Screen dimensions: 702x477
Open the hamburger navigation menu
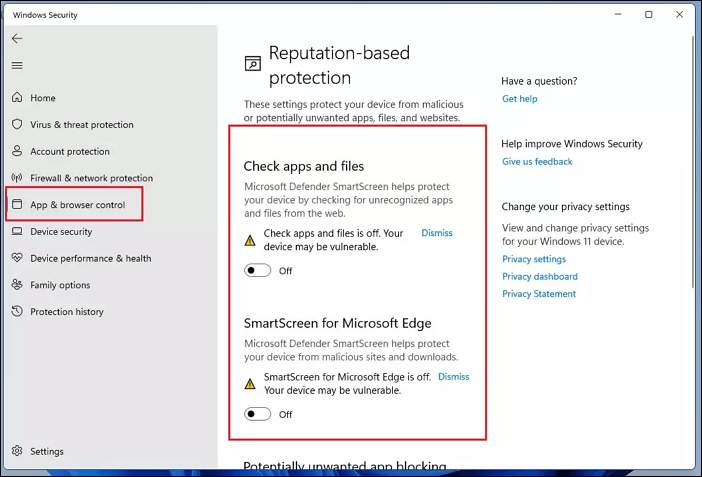click(17, 65)
